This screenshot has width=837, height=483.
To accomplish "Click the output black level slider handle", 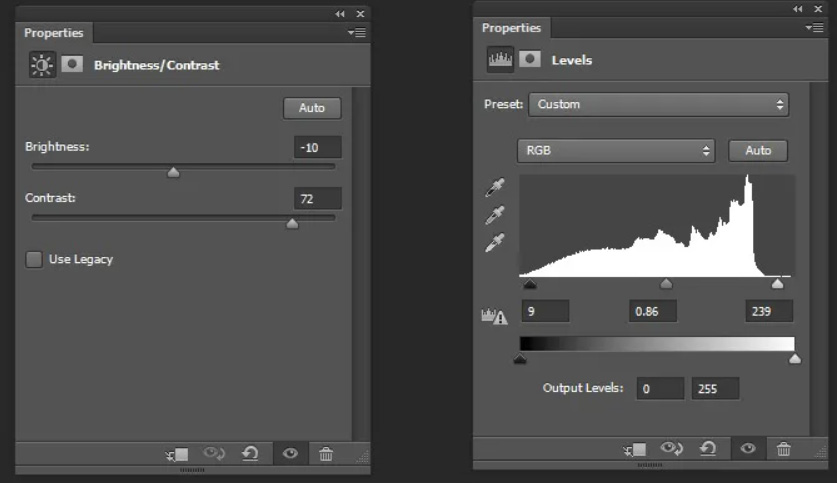I will click(x=520, y=359).
